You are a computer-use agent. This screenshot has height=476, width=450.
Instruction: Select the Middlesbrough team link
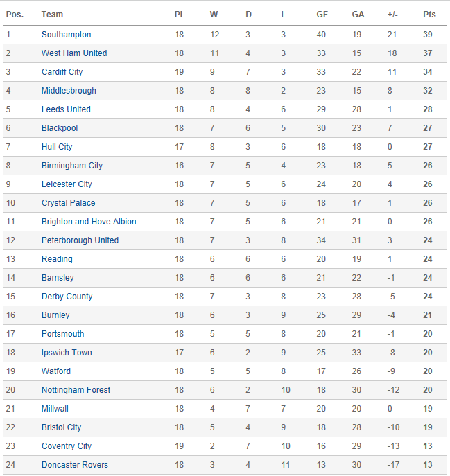[x=69, y=91]
